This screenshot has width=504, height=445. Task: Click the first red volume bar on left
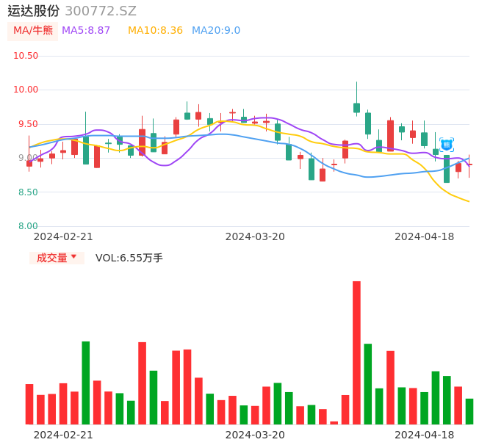29,404
